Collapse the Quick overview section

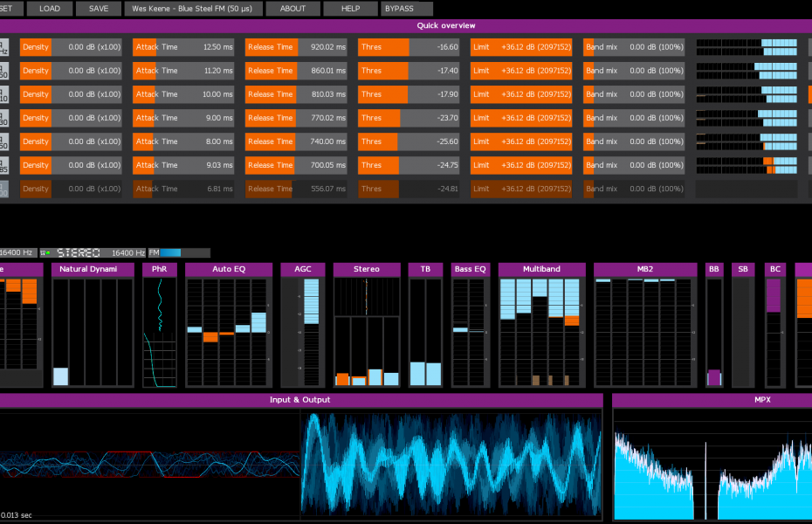(x=445, y=25)
